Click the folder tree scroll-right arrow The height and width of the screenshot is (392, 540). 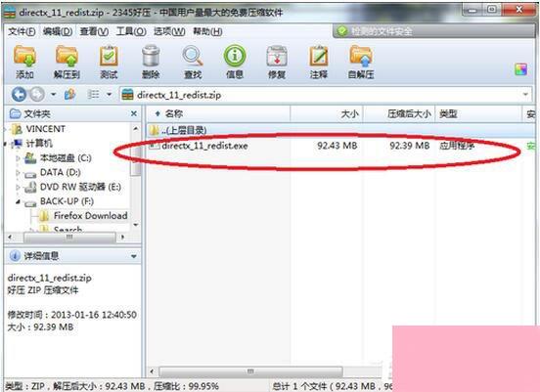pyautogui.click(x=122, y=238)
